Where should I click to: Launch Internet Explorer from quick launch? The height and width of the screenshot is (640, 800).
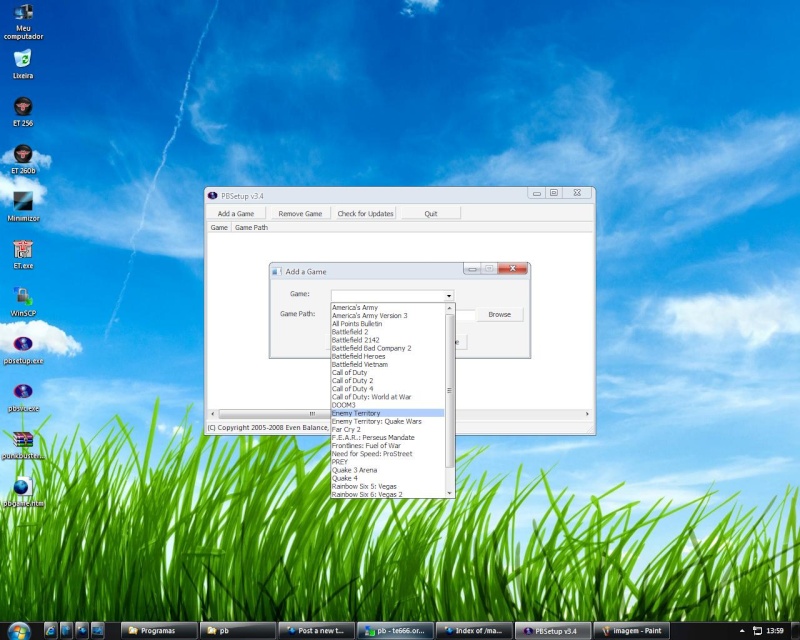pos(51,631)
